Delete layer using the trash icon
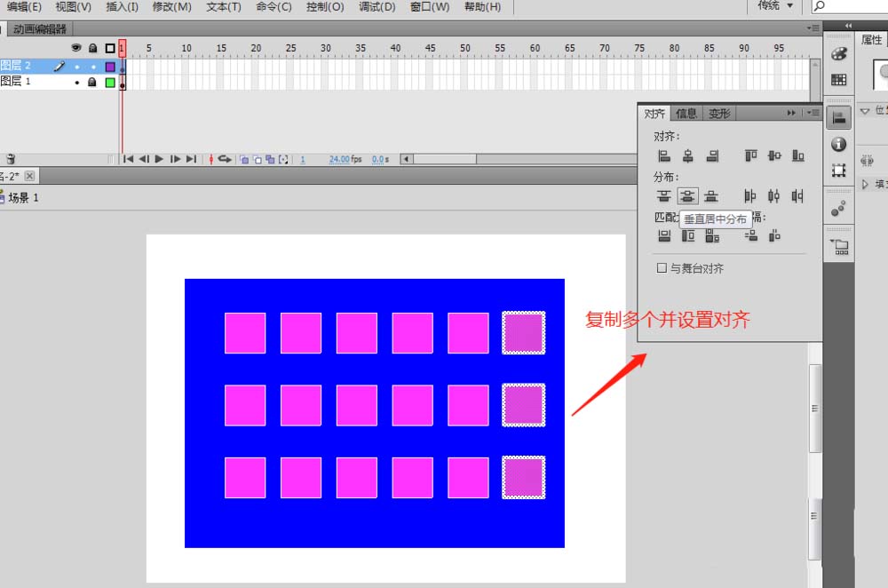 click(11, 159)
